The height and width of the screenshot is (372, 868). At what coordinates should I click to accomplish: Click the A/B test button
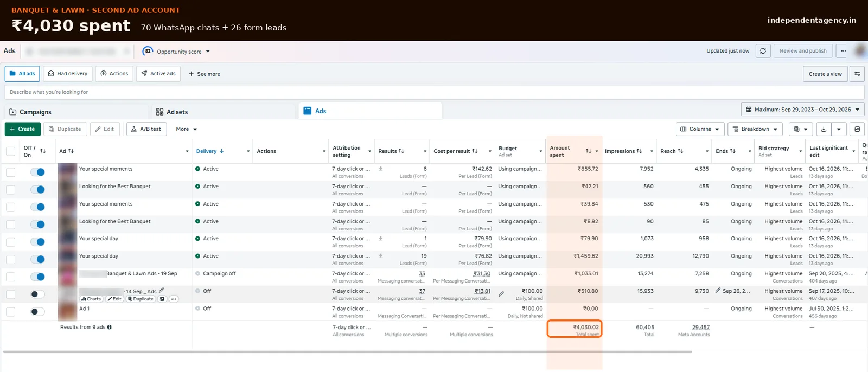click(x=146, y=129)
